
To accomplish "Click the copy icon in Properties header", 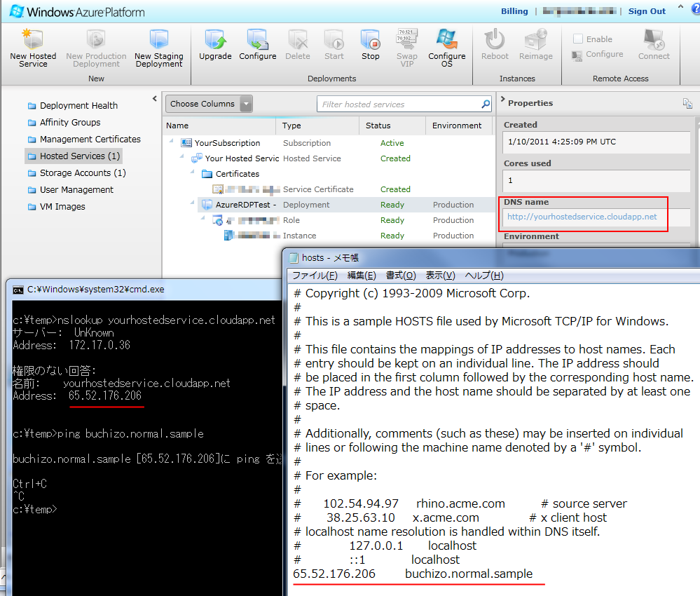I will 687,104.
